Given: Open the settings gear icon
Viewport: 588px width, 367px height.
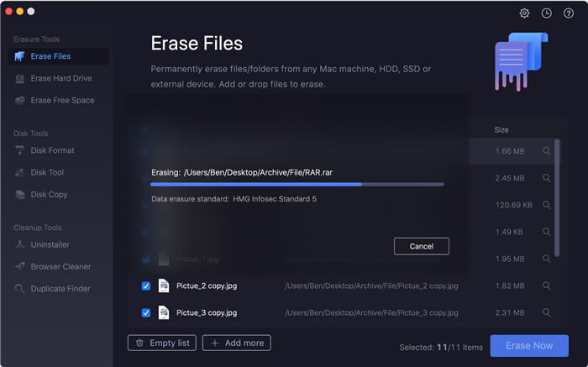Looking at the screenshot, I should tap(524, 13).
